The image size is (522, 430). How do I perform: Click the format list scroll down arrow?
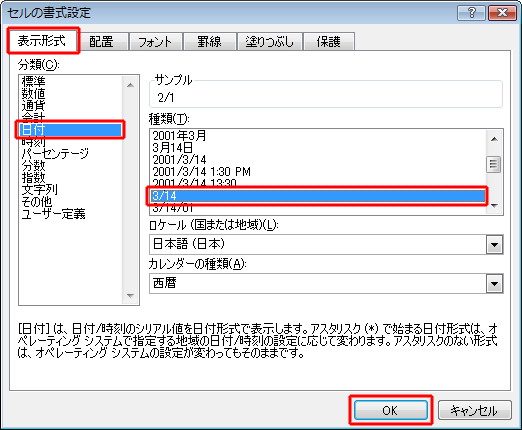coord(494,206)
